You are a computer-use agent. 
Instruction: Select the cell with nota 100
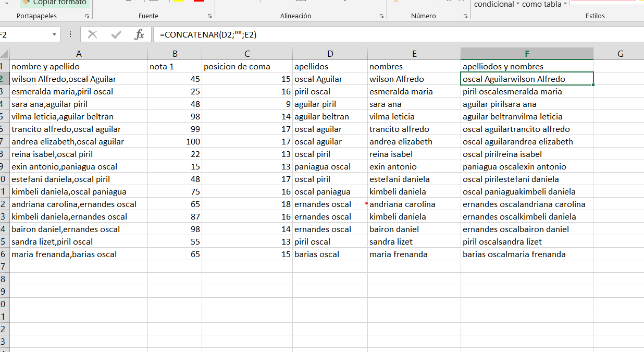pos(175,142)
